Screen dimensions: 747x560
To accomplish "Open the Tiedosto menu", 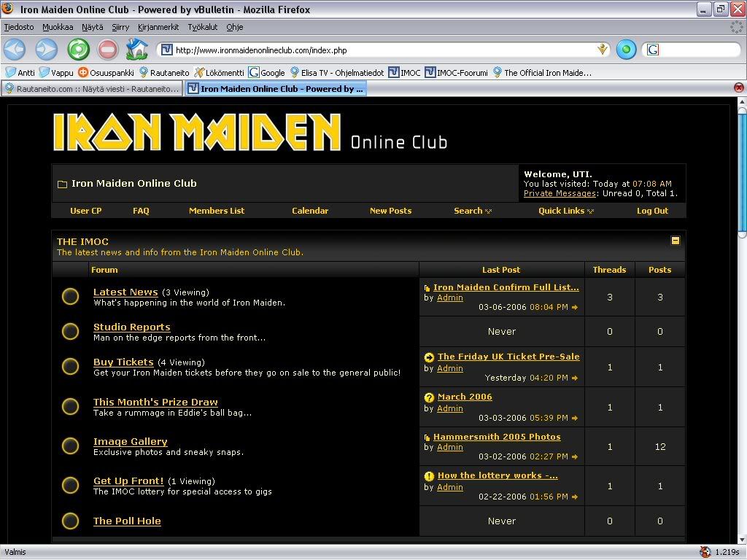I will (19, 27).
